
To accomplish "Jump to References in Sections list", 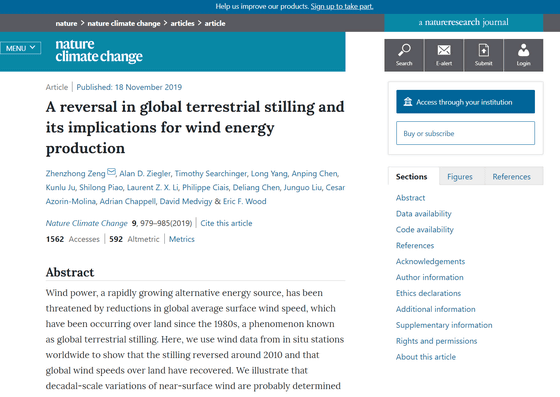I will 415,246.
